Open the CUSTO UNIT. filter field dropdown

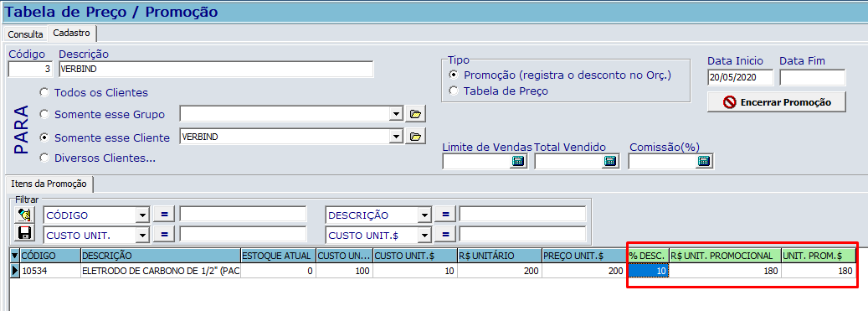[x=143, y=235]
